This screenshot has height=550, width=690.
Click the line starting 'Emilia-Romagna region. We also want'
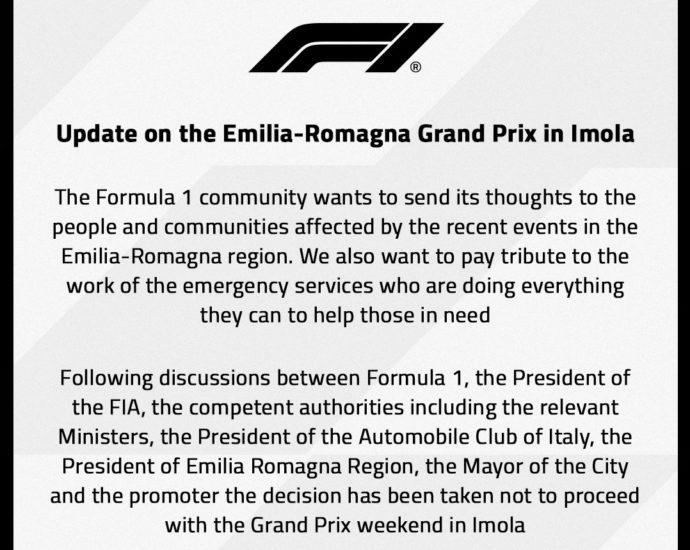(x=345, y=254)
